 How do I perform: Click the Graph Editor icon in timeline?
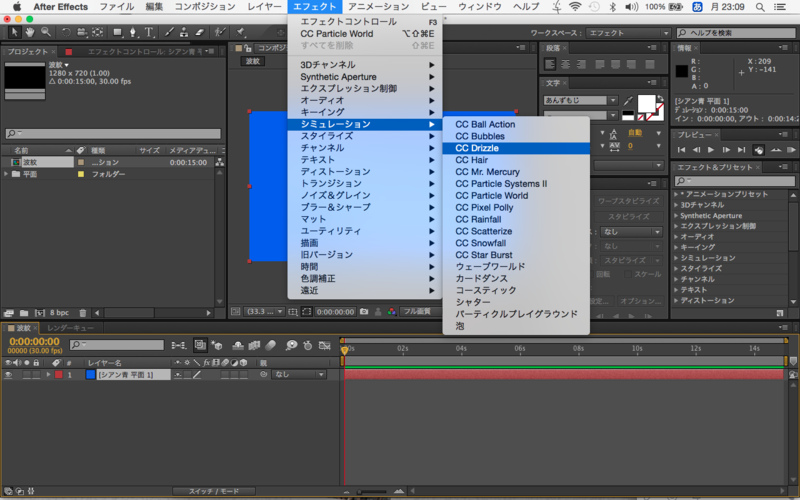[324, 345]
